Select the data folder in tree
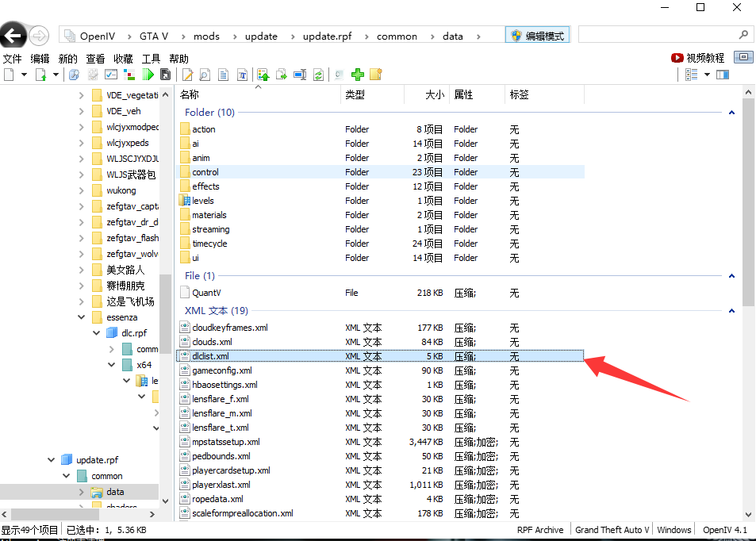Image resolution: width=756 pixels, height=541 pixels. (x=115, y=492)
